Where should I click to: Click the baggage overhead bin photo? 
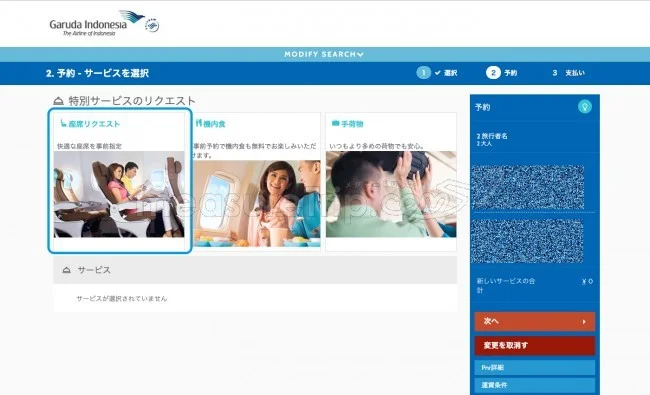391,194
